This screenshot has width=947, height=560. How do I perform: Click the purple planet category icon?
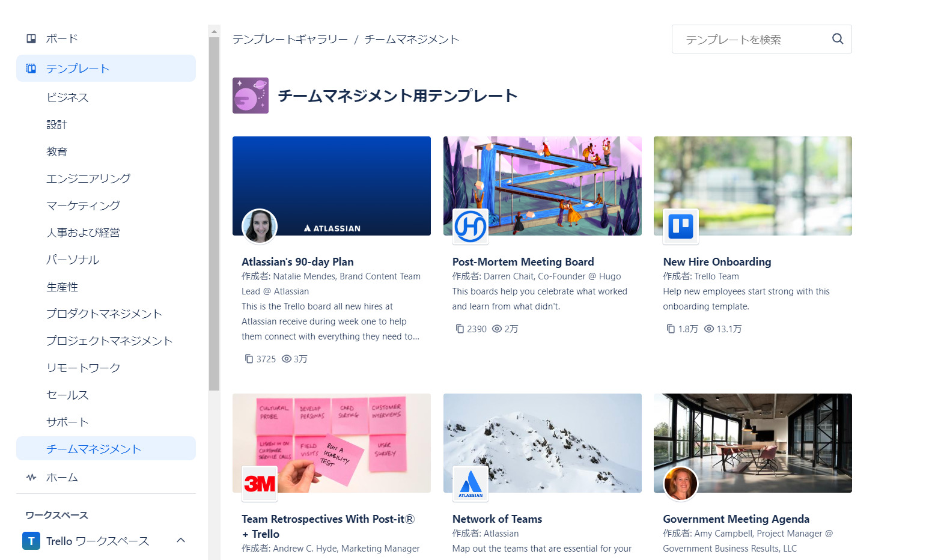tap(251, 96)
